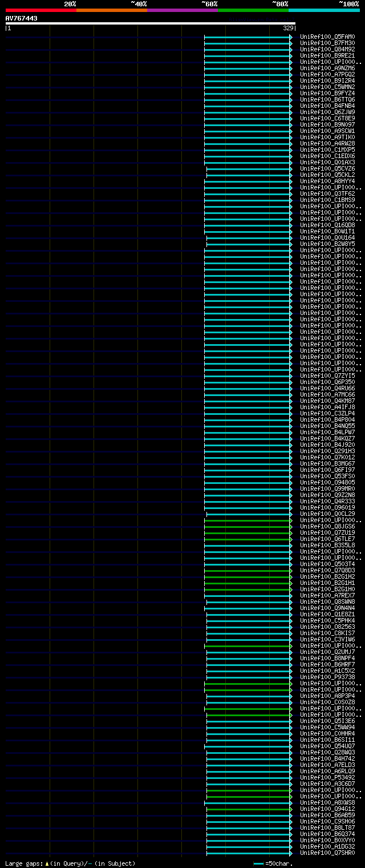Select the UniRef100_P93738 label
365x868 pixels.
(327, 677)
